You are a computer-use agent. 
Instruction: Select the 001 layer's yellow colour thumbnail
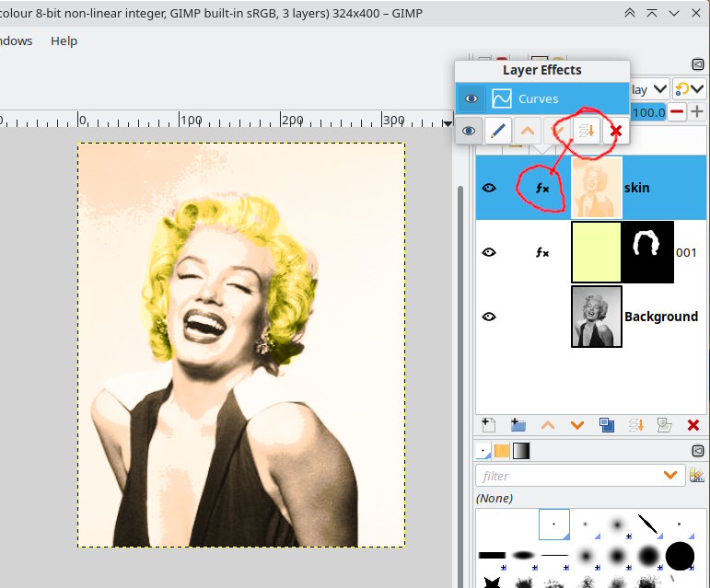click(x=597, y=252)
